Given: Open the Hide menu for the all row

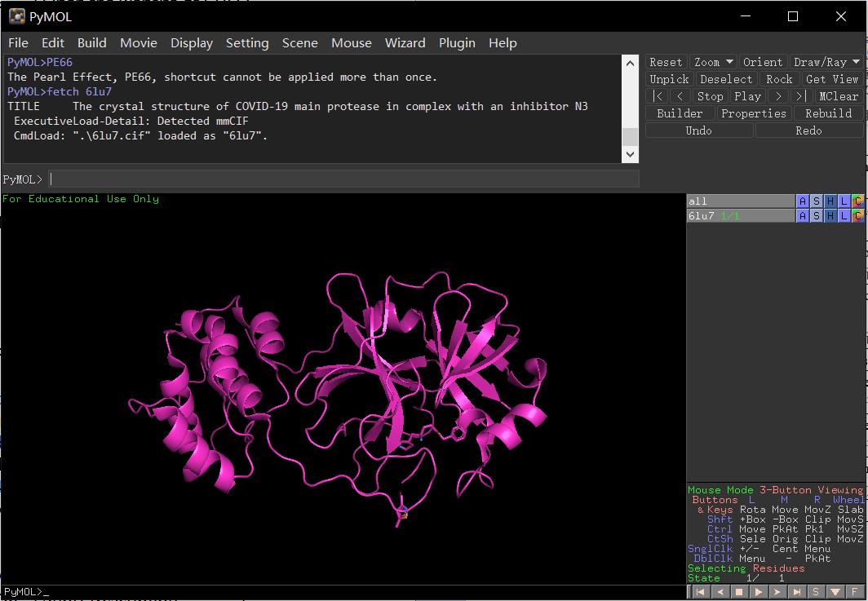Looking at the screenshot, I should coord(830,201).
